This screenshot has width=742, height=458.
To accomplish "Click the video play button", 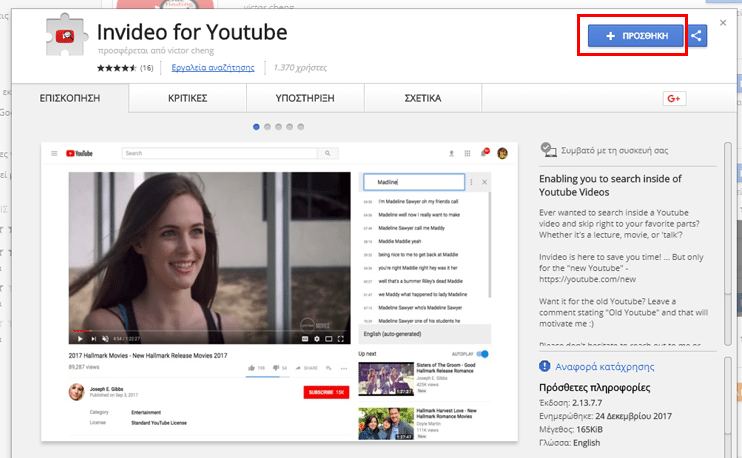I will tap(80, 339).
